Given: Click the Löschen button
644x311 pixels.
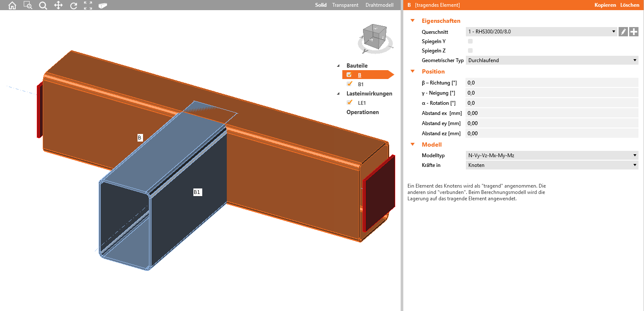Looking at the screenshot, I should 630,5.
